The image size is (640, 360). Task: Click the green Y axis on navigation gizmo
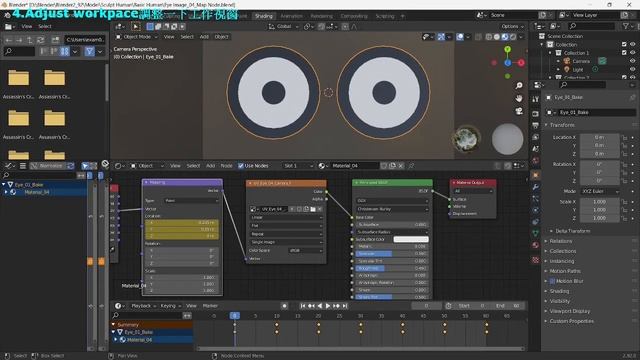tap(507, 49)
